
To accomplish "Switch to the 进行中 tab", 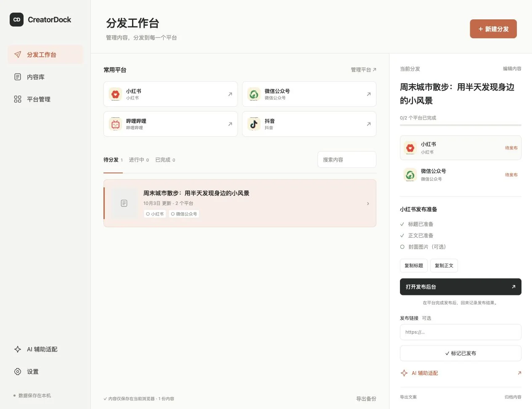I will (139, 160).
